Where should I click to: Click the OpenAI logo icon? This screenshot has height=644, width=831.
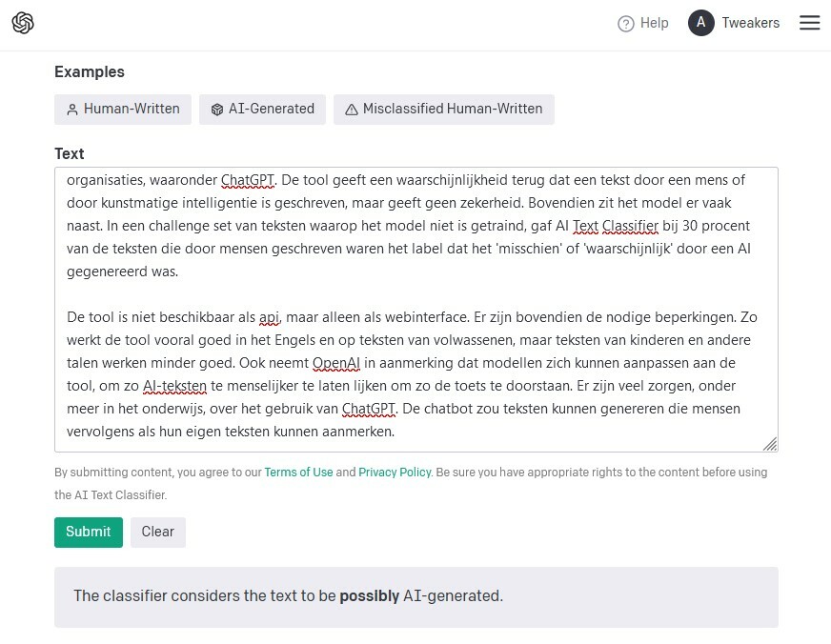23,23
